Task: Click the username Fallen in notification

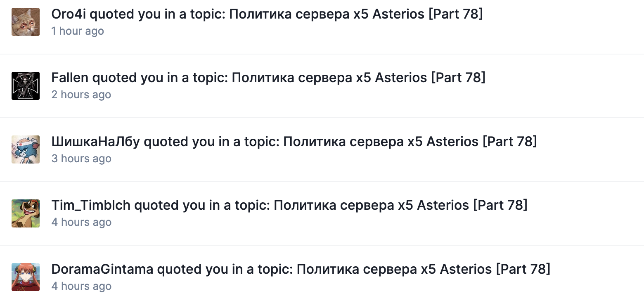Action: point(70,78)
